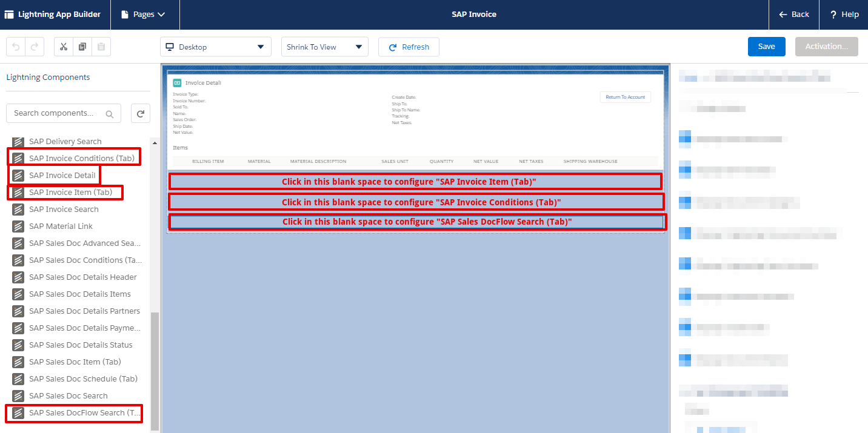868x433 pixels.
Task: Click the Return To Account button
Action: pos(625,97)
